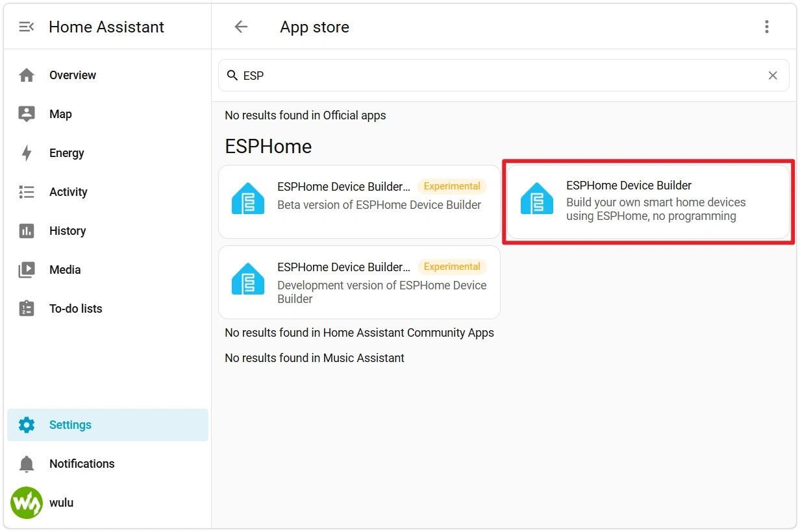Screen dimensions: 800x532
Task: Click the ESPHome repository heading
Action: click(268, 147)
